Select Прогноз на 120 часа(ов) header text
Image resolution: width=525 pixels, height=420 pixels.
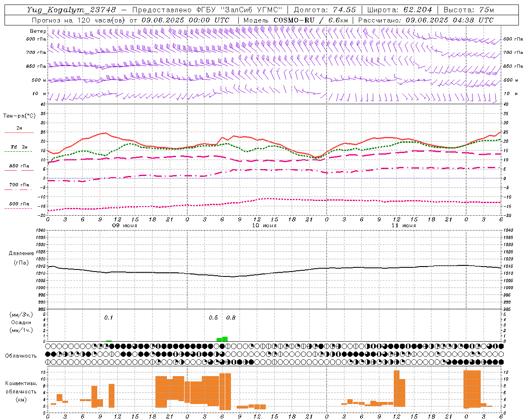79,20
